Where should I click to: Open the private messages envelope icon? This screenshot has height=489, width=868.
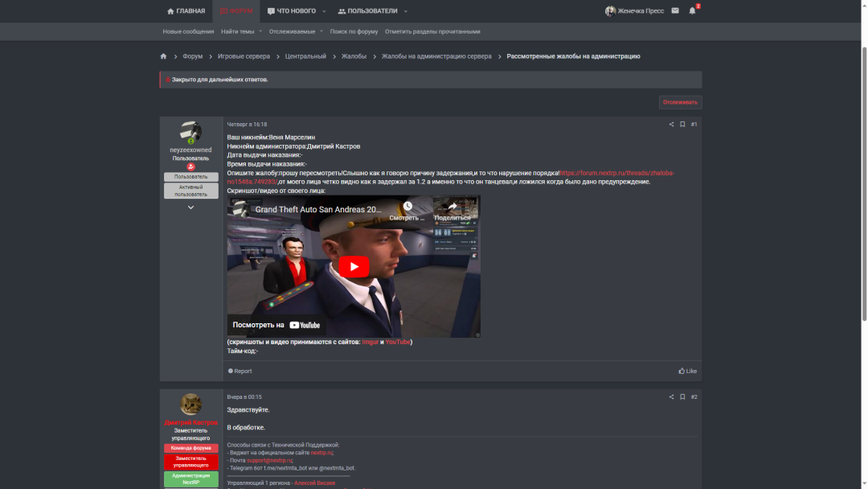pos(675,10)
